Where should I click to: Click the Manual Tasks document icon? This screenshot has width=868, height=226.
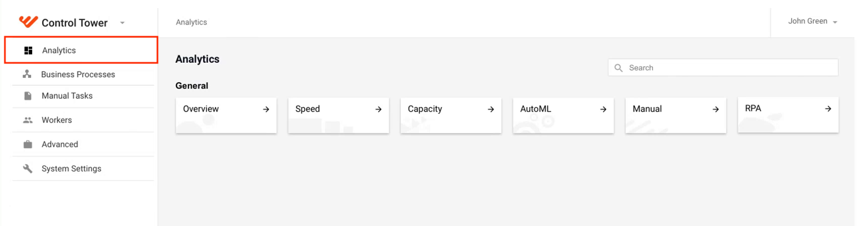point(28,96)
